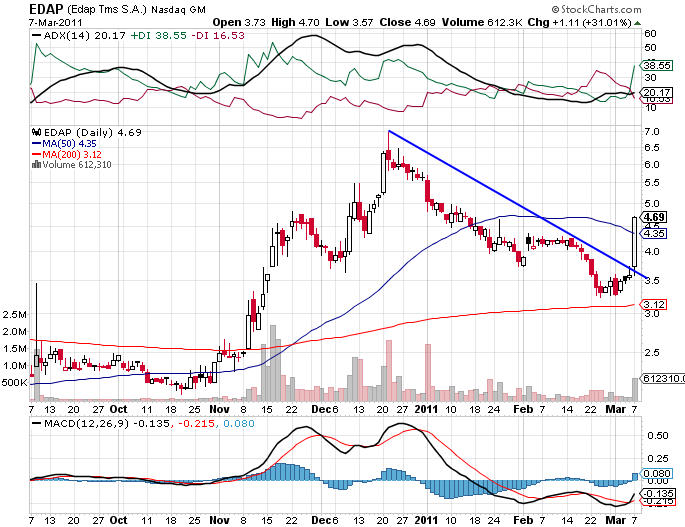The image size is (685, 527).
Task: Click the blue 4.35 MA flag on right axis
Action: coord(654,234)
